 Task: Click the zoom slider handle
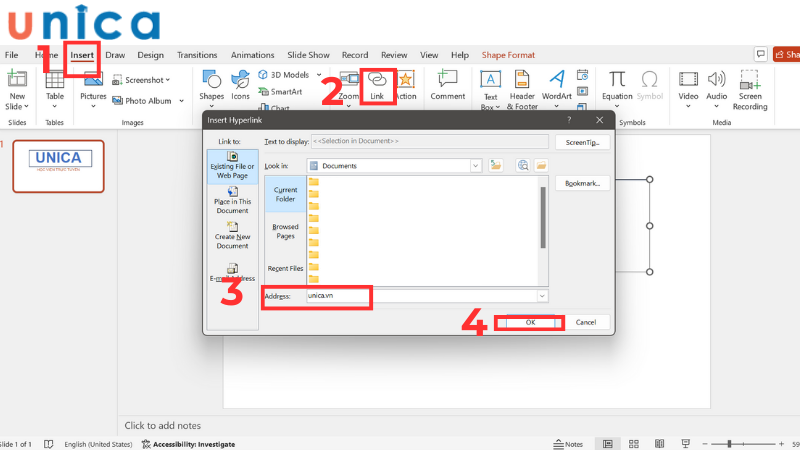[730, 444]
